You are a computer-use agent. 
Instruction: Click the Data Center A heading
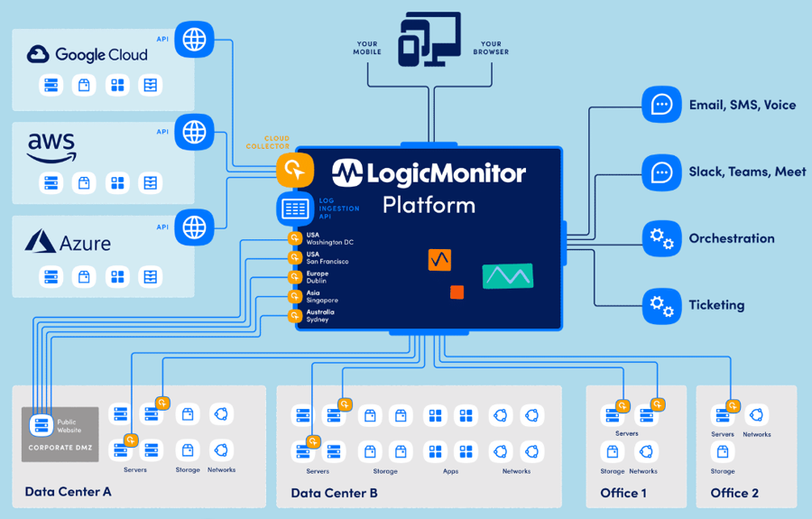[68, 492]
